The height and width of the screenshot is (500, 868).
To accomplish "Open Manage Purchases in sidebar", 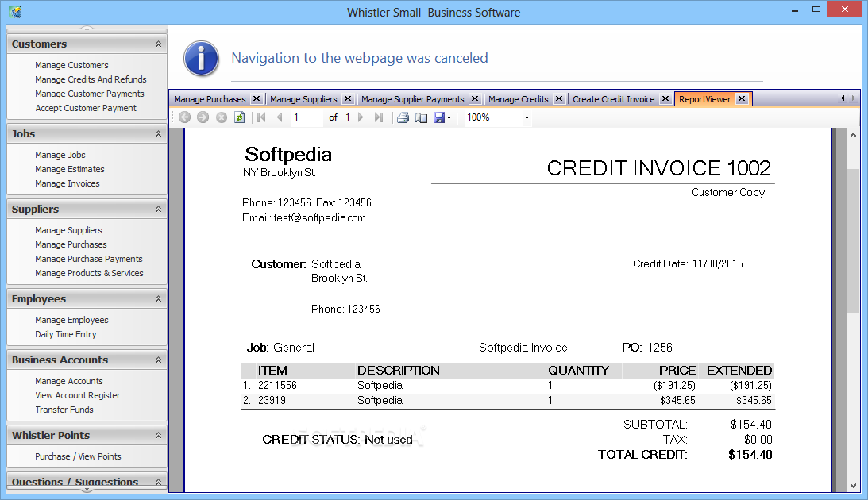I will click(71, 244).
